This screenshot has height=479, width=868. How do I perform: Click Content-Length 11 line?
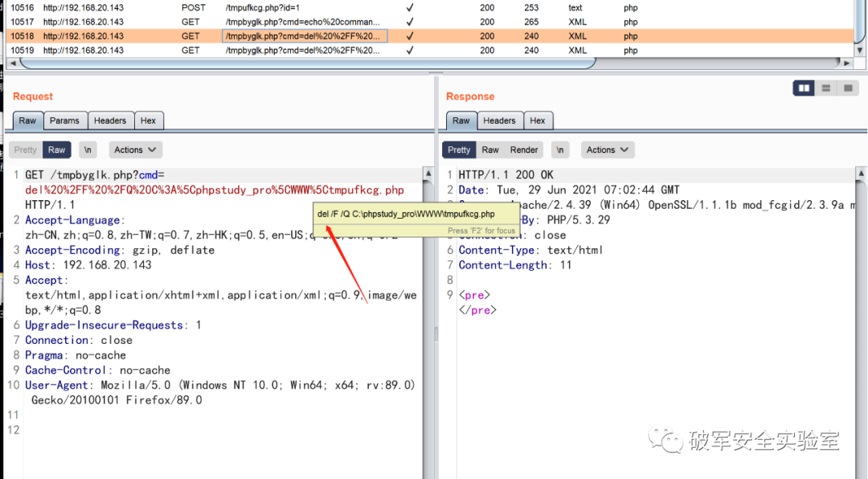coord(515,264)
